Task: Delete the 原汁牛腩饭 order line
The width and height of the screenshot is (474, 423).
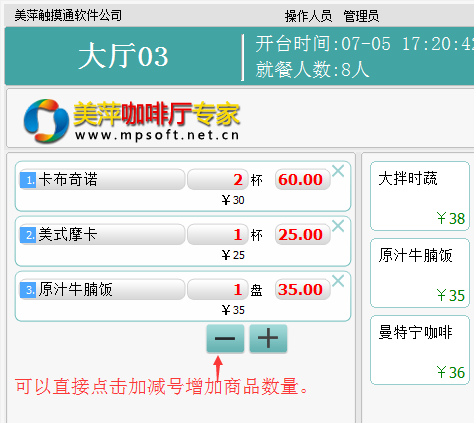Action: point(338,281)
